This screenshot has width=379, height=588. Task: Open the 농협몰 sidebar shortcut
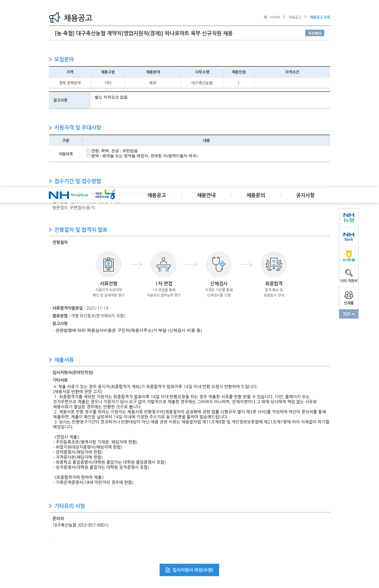point(349,256)
